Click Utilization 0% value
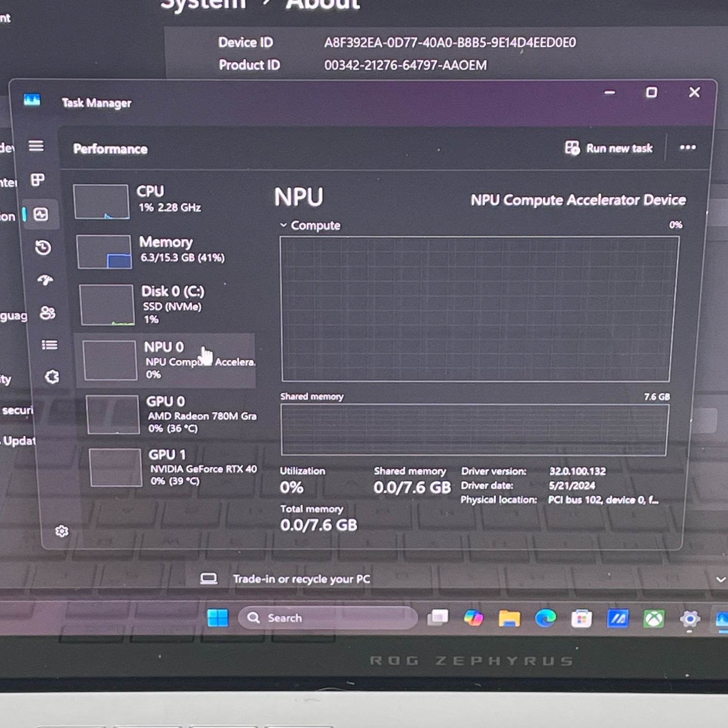This screenshot has width=728, height=728. [x=292, y=487]
